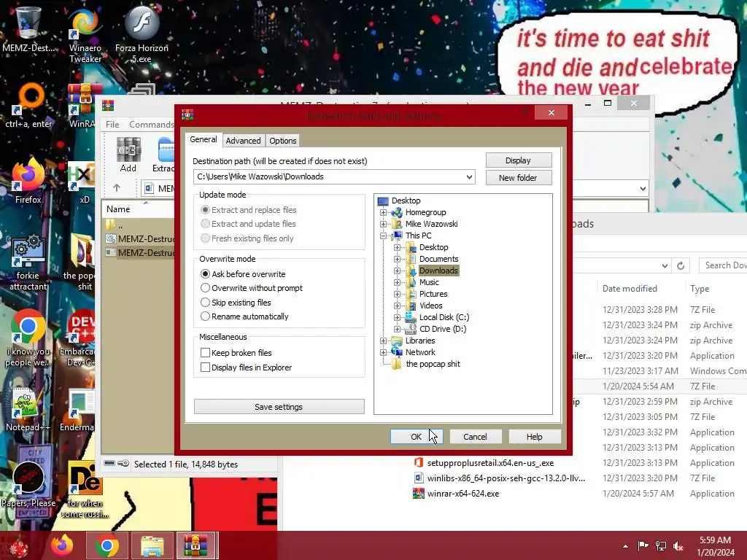
Task: Open Firefox from the taskbar
Action: point(62,545)
